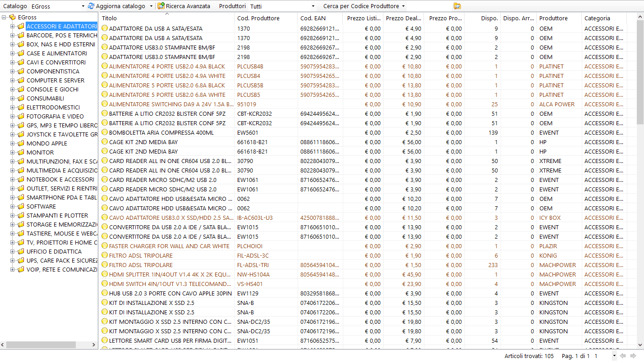Screen dimensions: 644x363
Task: Sort the table by the Titolo column header
Action: (x=166, y=18)
